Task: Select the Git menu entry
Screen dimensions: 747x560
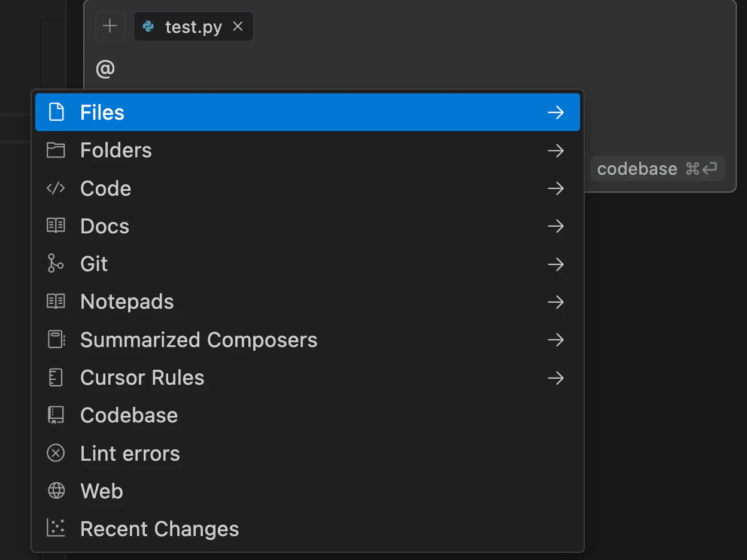Action: click(x=308, y=264)
